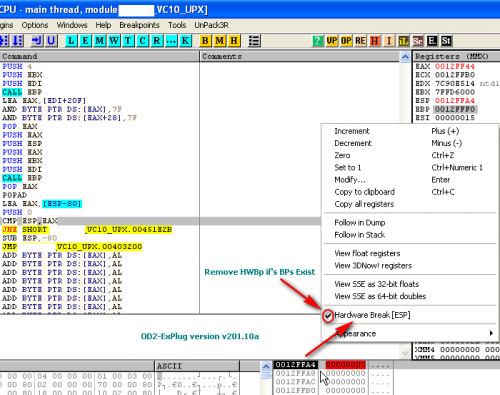The height and width of the screenshot is (395, 500).
Task: Show Memory map using cyan M icon
Action: point(100,41)
